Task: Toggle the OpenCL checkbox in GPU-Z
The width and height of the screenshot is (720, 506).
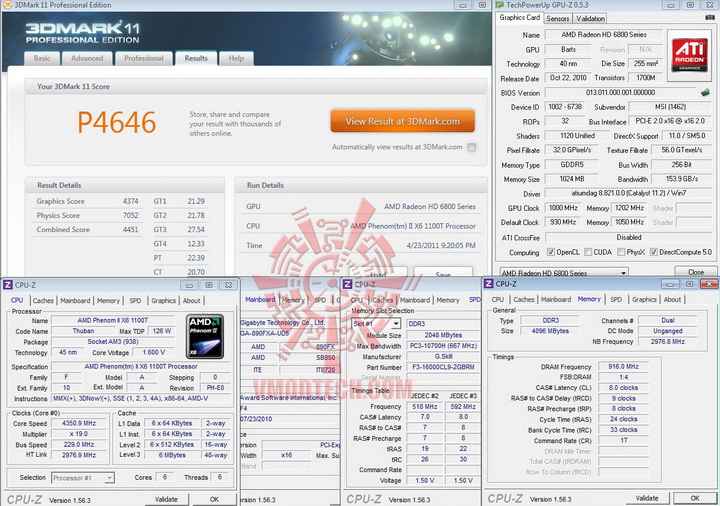Action: point(551,252)
